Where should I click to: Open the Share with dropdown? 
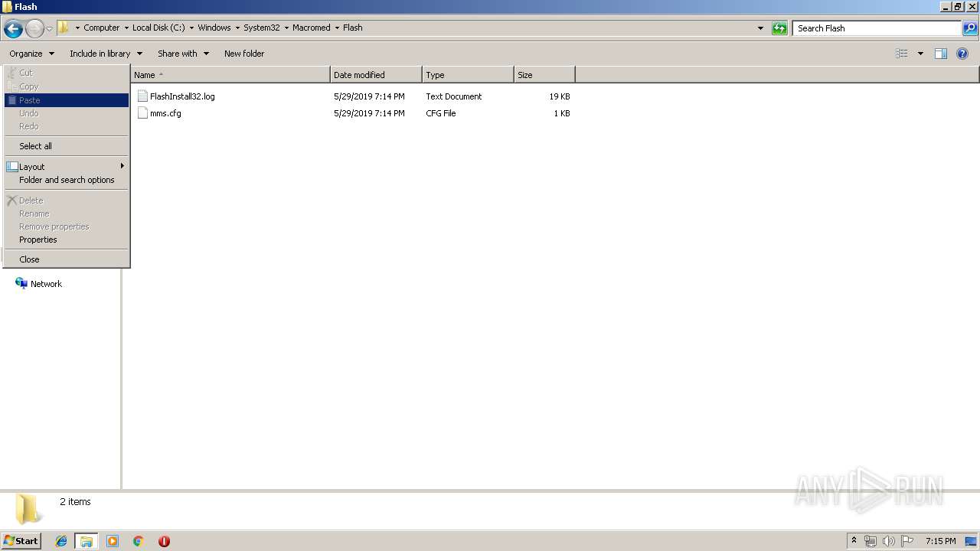click(x=183, y=54)
